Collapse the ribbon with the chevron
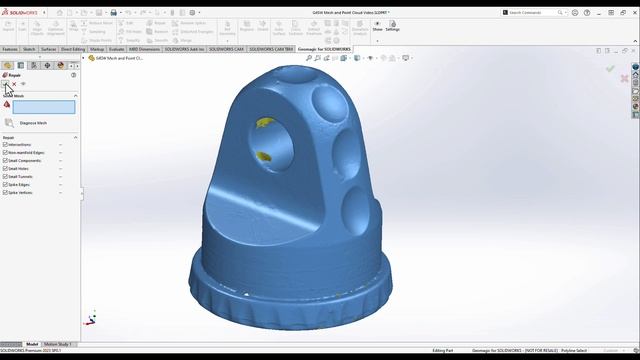The image size is (640, 360). point(635,41)
